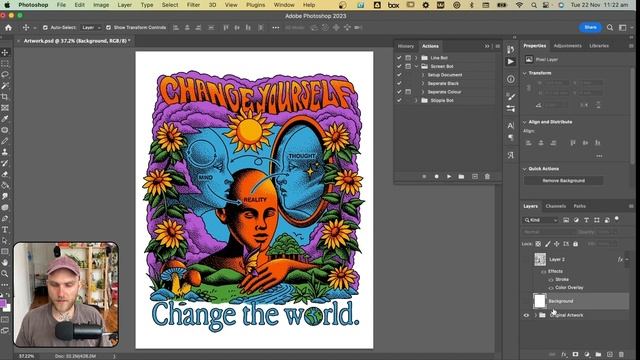Switch to the History tab
The image size is (640, 360).
pos(405,46)
